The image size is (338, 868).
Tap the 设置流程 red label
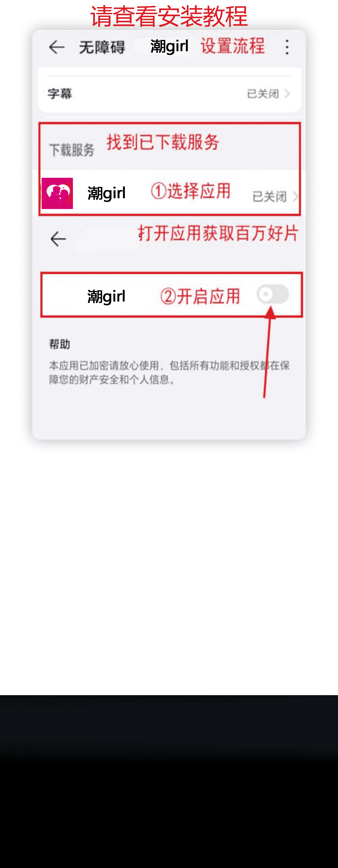233,46
